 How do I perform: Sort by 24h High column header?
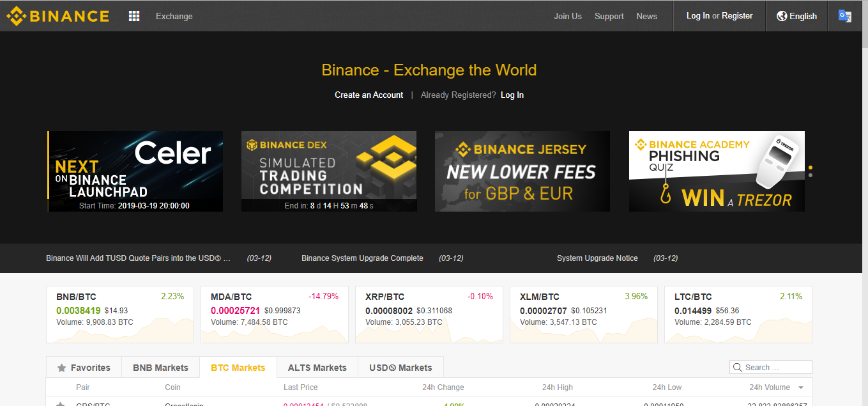click(558, 387)
